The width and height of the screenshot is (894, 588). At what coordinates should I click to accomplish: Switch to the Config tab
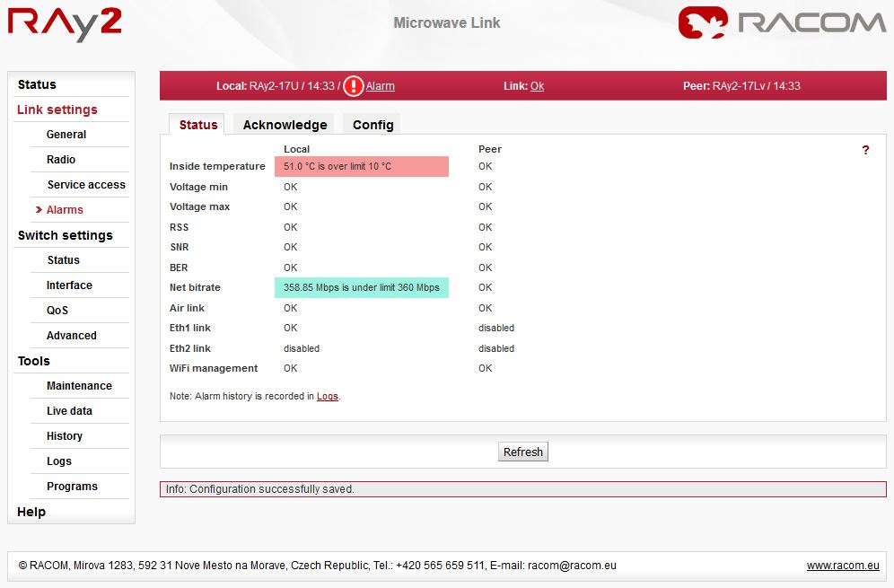[372, 125]
